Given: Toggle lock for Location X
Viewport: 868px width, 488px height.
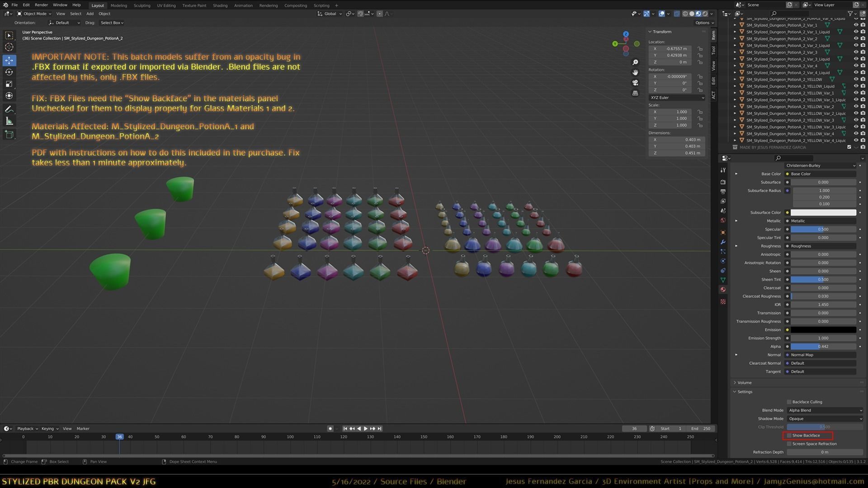Looking at the screenshot, I should [x=700, y=49].
